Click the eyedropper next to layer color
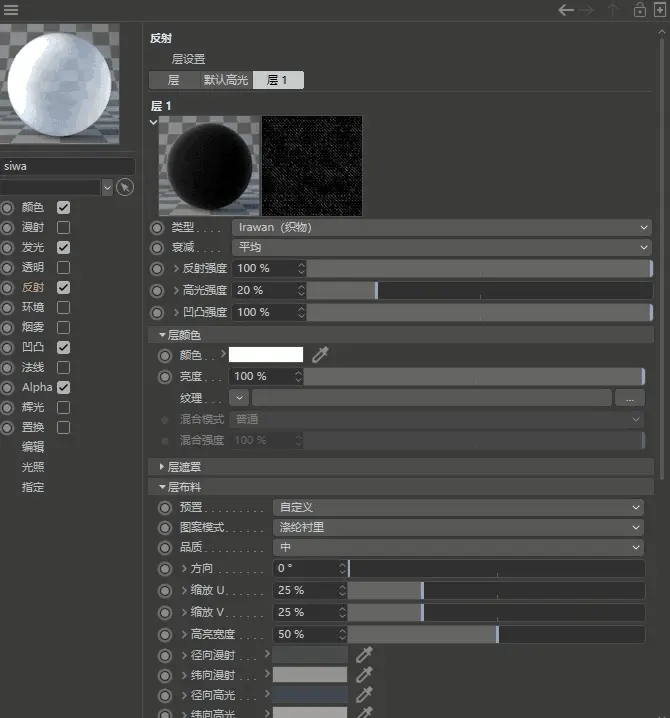Viewport: 670px width, 718px height. point(320,355)
